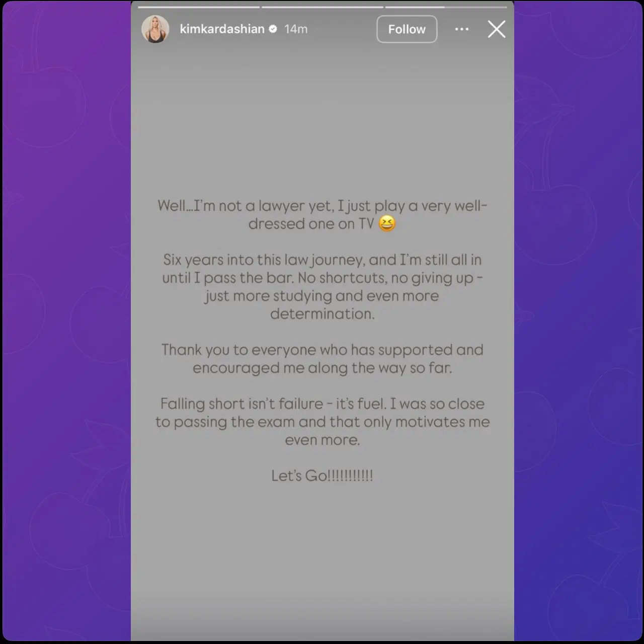Open kimkardashian's profile picture
The width and height of the screenshot is (644, 644).
155,29
